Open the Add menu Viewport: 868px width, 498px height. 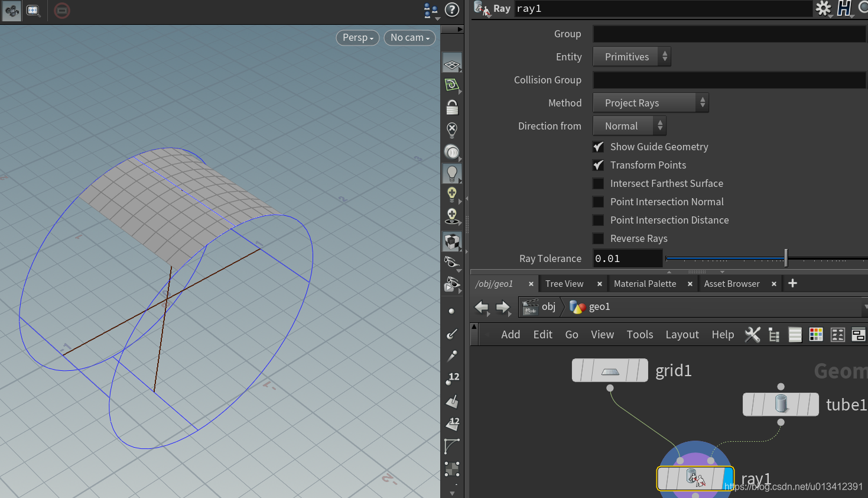[x=511, y=335]
